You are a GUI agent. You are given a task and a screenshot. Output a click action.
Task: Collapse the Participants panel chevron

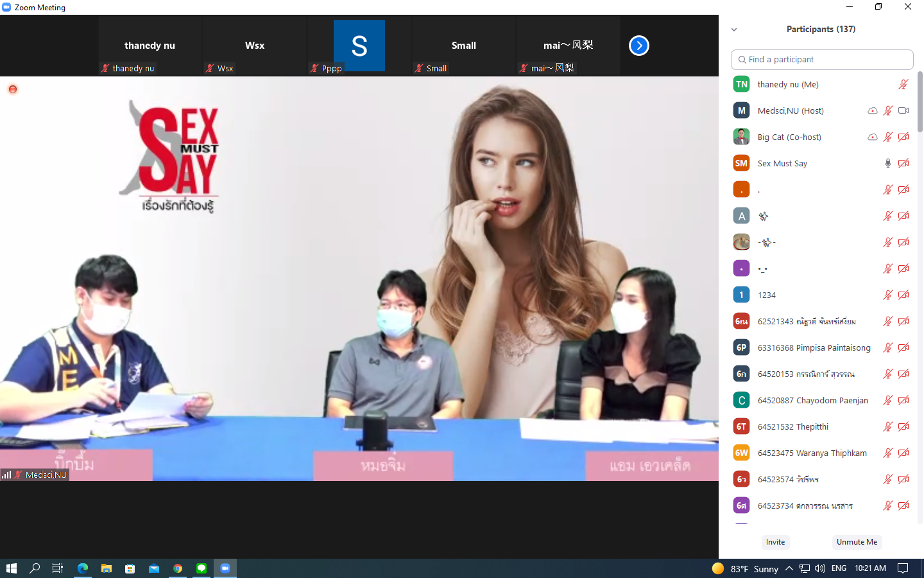tap(734, 30)
